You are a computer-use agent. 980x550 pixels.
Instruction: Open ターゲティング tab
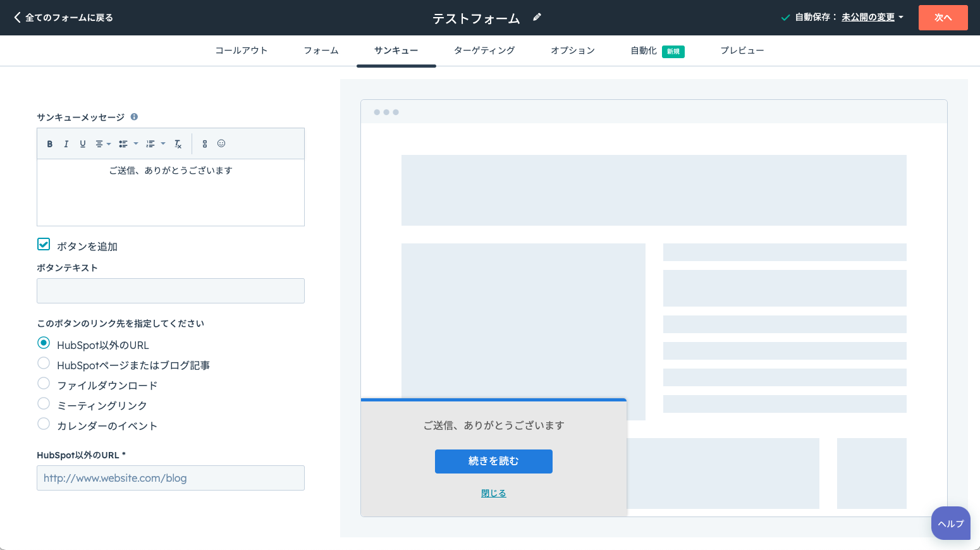tap(484, 51)
